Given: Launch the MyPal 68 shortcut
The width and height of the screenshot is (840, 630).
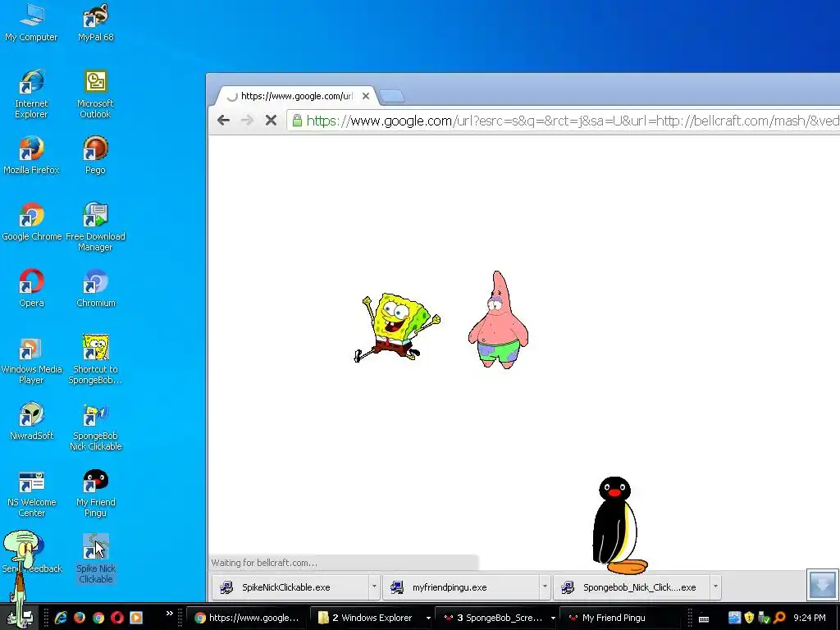Looking at the screenshot, I should click(x=95, y=22).
